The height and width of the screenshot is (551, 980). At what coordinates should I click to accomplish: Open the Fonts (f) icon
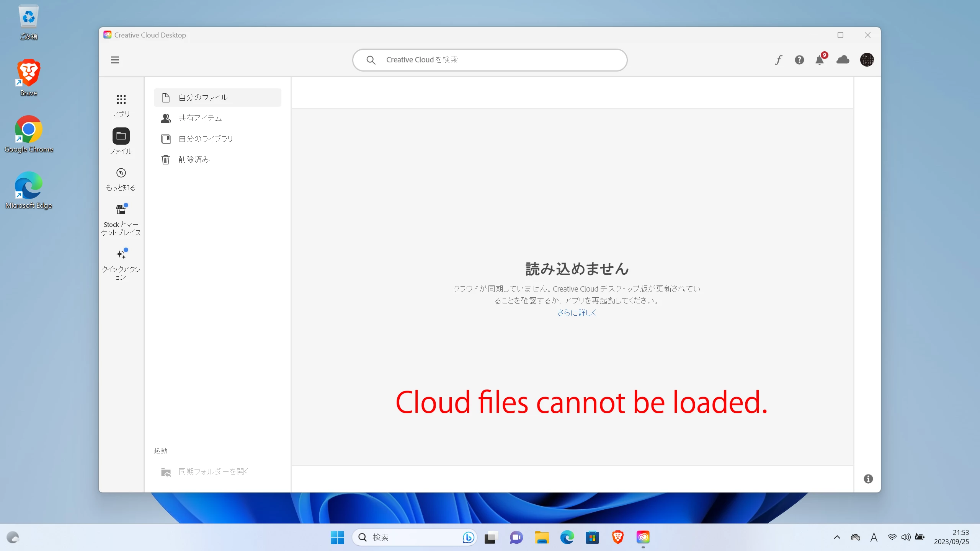coord(779,60)
